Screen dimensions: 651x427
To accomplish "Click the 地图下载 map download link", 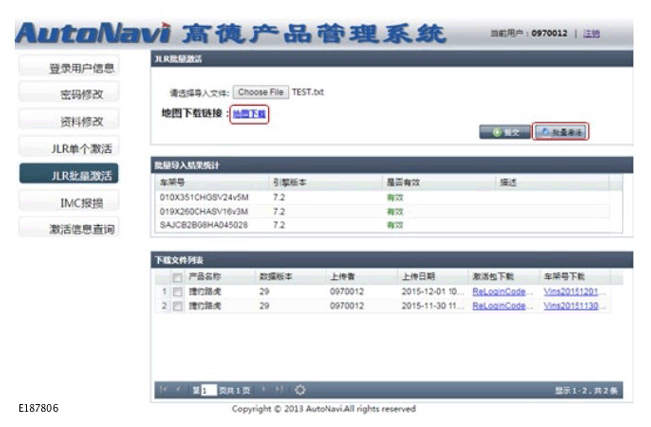I will pos(249,114).
